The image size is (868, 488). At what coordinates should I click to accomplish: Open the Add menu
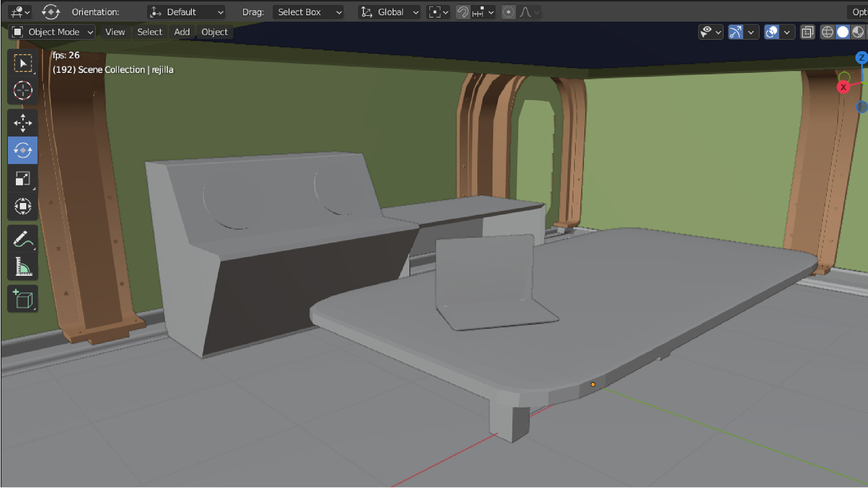[x=182, y=32]
